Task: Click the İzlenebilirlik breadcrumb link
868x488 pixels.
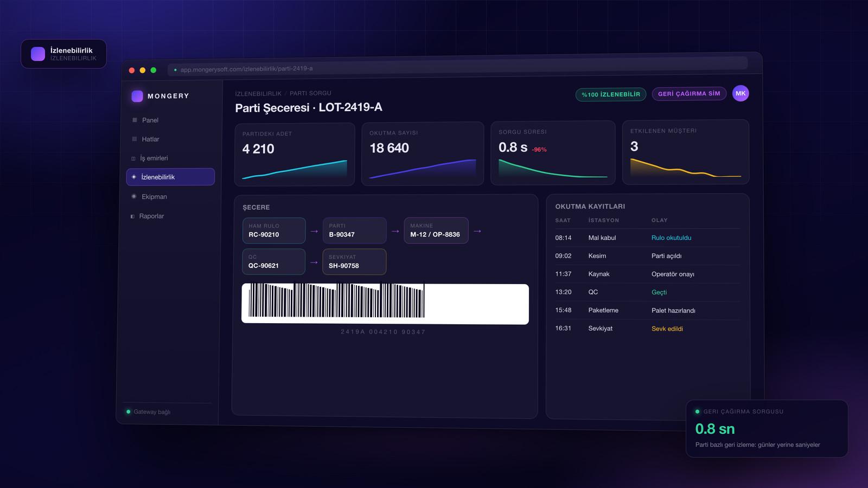Action: [258, 94]
